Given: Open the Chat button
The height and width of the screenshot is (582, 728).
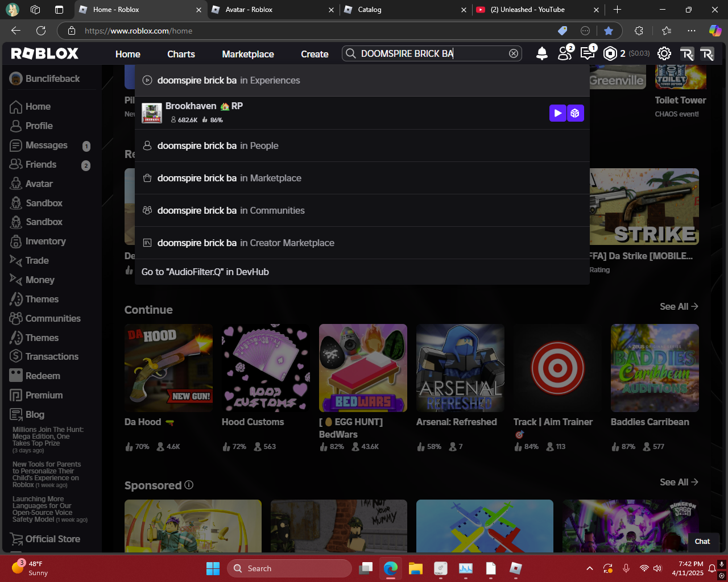Looking at the screenshot, I should [x=702, y=542].
